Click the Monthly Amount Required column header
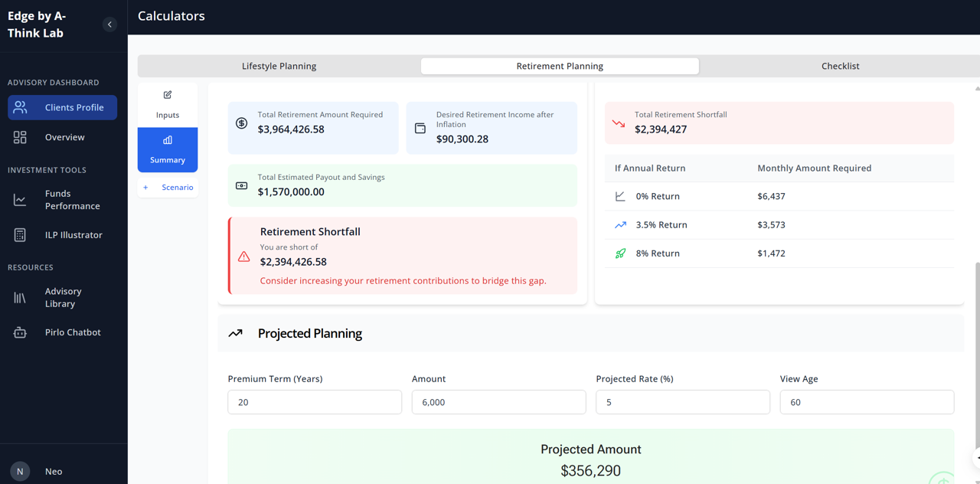 [815, 168]
